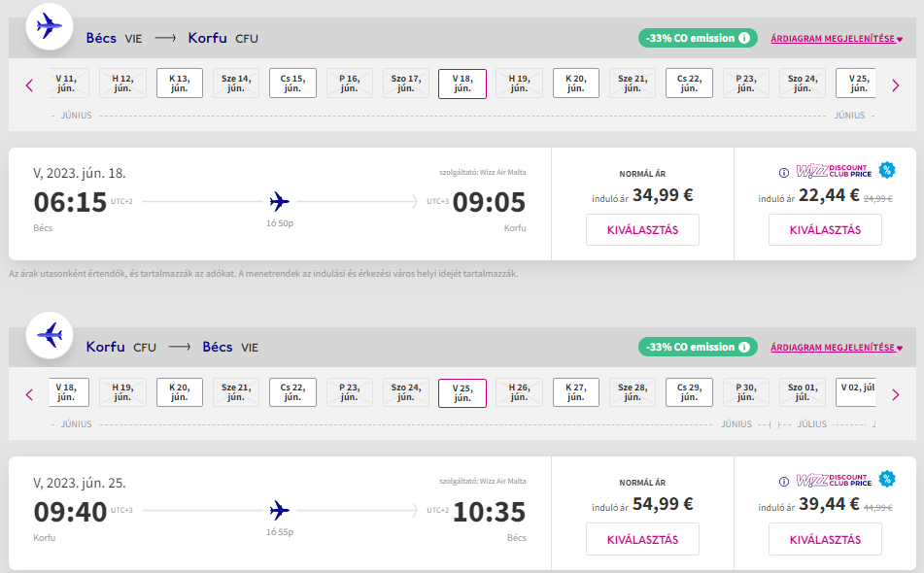Image resolution: width=924 pixels, height=573 pixels.
Task: Select outbound date Cs 22, jún.
Action: click(689, 83)
